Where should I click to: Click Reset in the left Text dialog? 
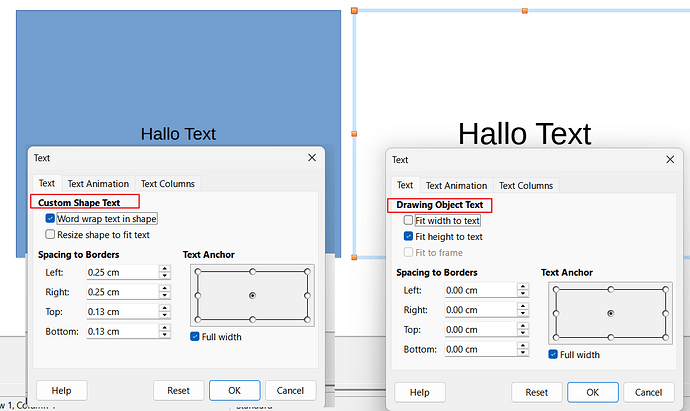pyautogui.click(x=178, y=391)
